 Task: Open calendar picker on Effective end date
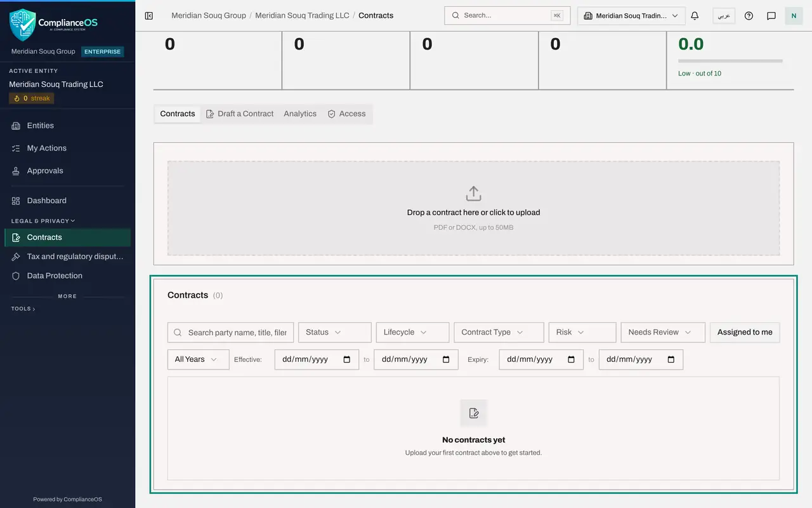(446, 359)
